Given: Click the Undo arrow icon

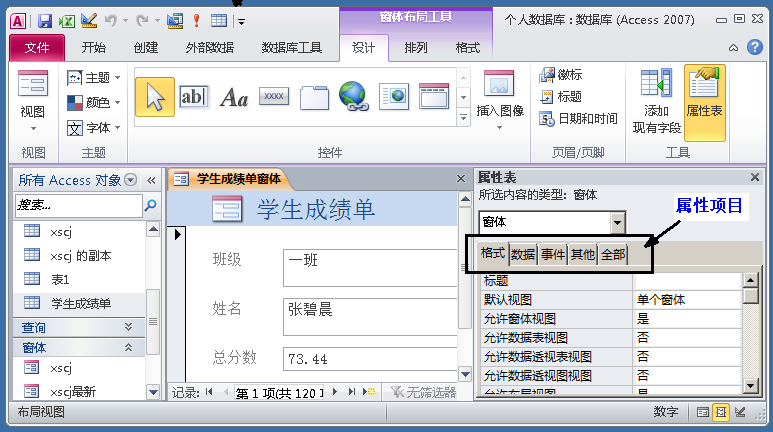Looking at the screenshot, I should [x=110, y=21].
